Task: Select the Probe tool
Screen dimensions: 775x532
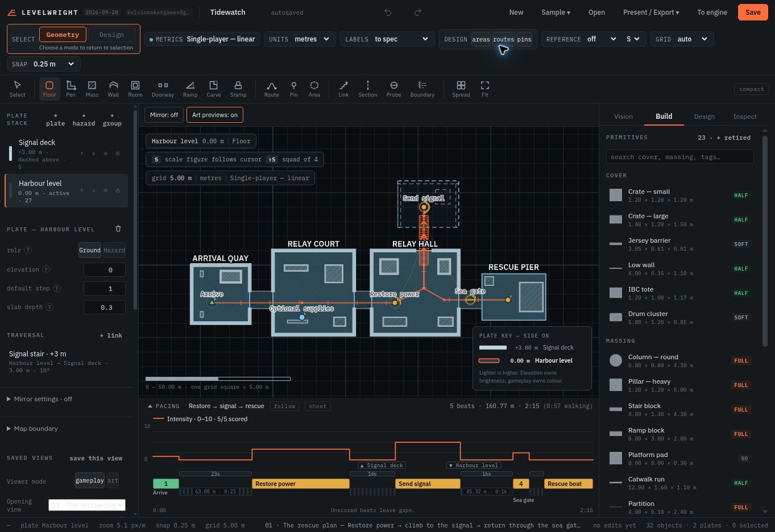Action: [x=393, y=89]
